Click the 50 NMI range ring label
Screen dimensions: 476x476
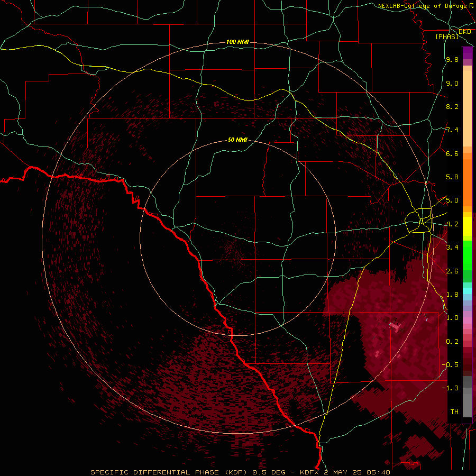coord(237,140)
